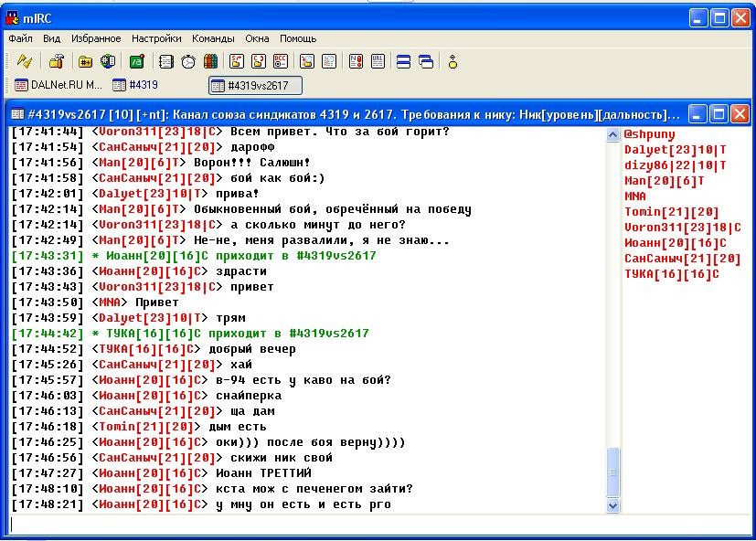Open the received files icon
The height and width of the screenshot is (541, 756).
tap(306, 61)
